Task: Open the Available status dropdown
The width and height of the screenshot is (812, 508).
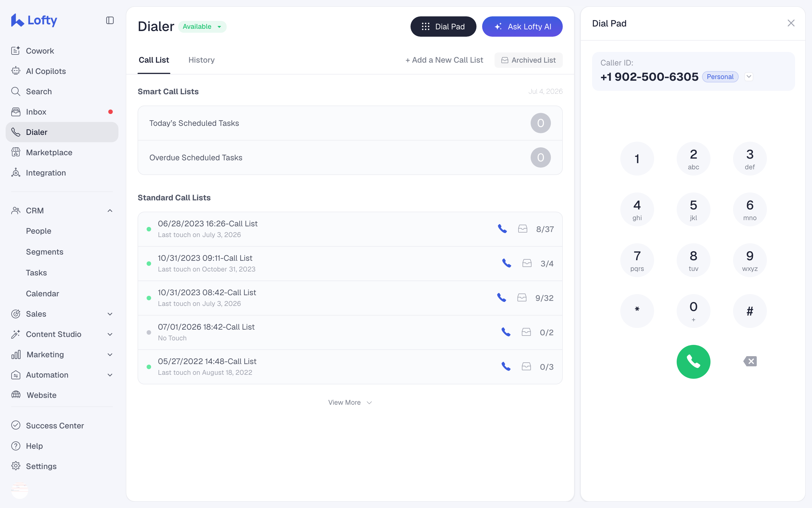Action: [202, 27]
